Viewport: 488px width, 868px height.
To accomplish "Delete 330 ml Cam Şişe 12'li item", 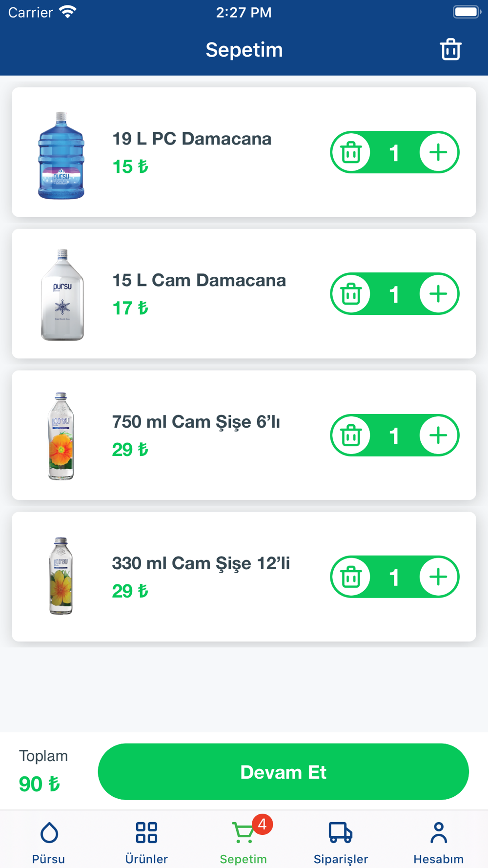I will click(x=351, y=577).
